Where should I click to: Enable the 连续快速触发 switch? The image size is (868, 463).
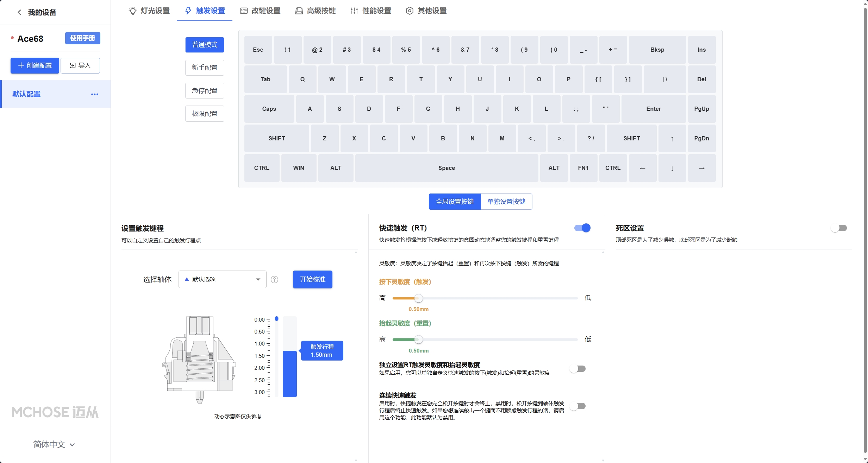pos(577,406)
